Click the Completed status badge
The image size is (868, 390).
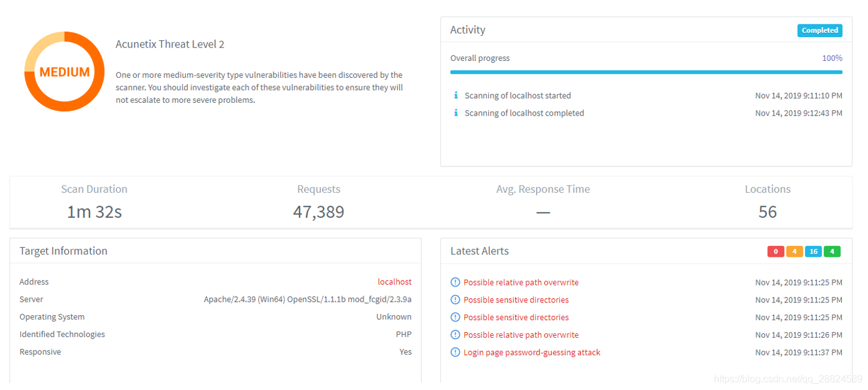pos(820,30)
